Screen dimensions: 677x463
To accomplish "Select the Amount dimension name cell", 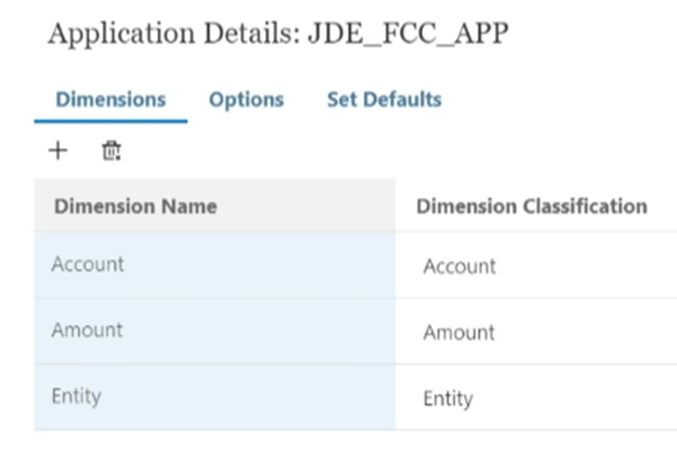I will pyautogui.click(x=215, y=331).
